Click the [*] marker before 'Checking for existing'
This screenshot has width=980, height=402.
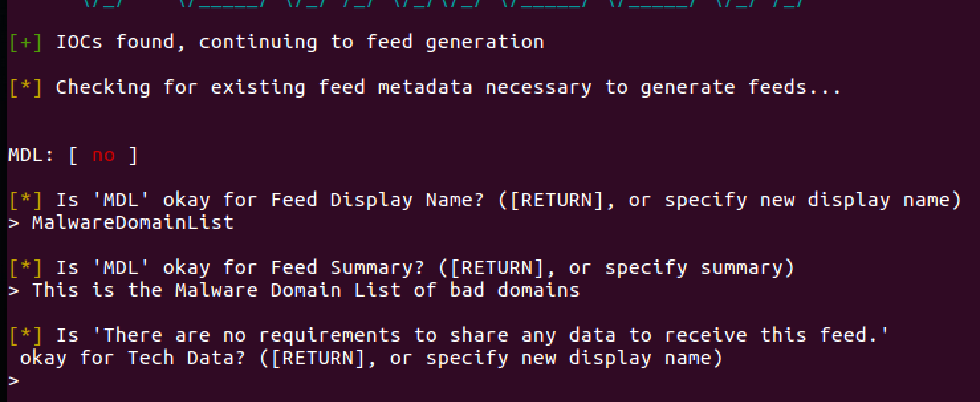[26, 88]
